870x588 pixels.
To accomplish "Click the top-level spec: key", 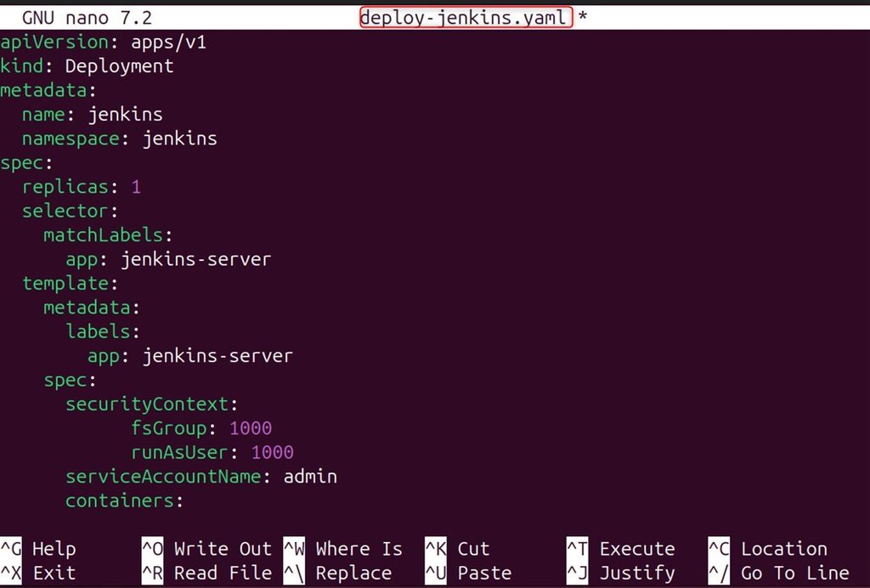I will coord(26,163).
